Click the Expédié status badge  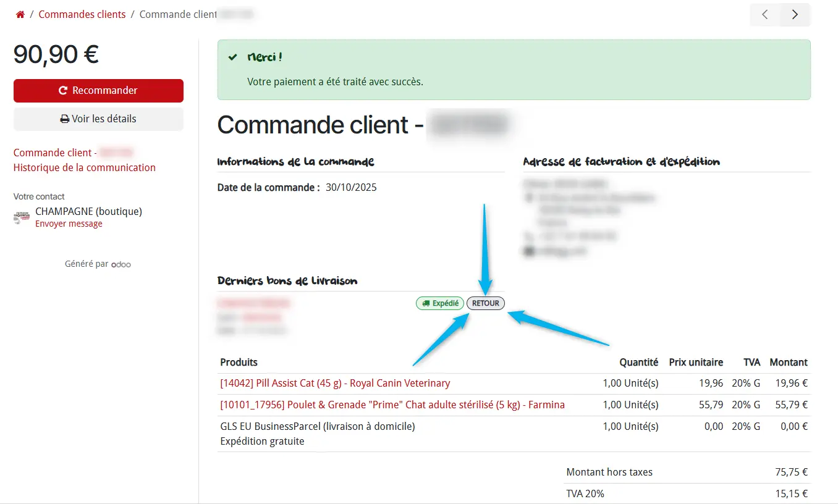(x=440, y=303)
